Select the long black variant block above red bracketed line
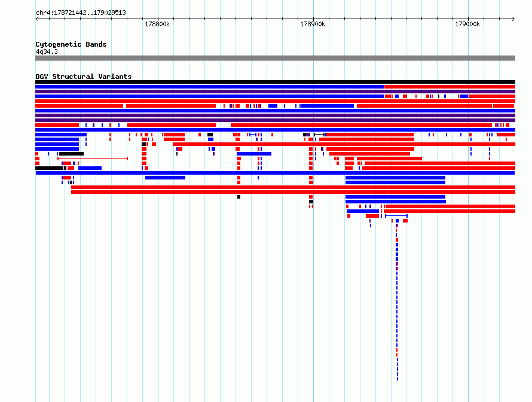This screenshot has height=402, width=532. pyautogui.click(x=71, y=154)
